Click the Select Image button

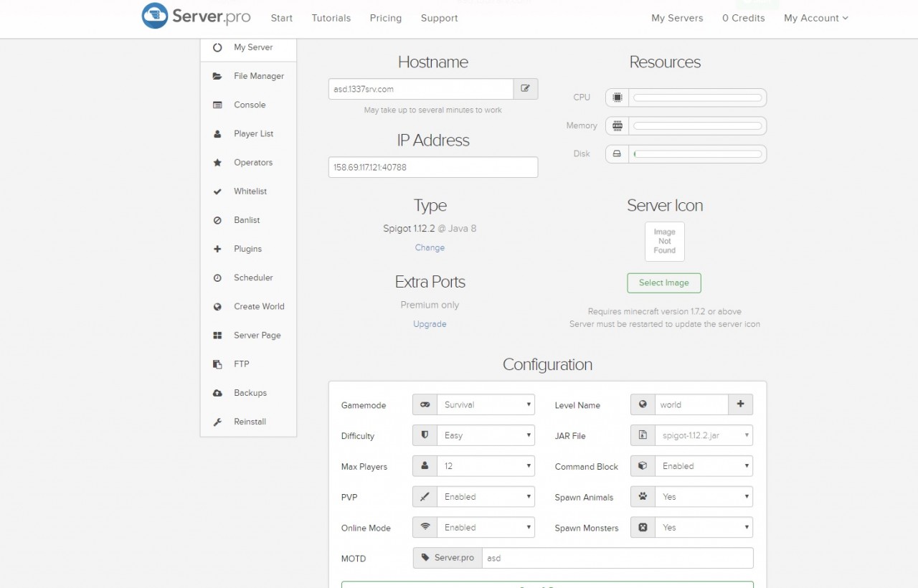coord(664,283)
